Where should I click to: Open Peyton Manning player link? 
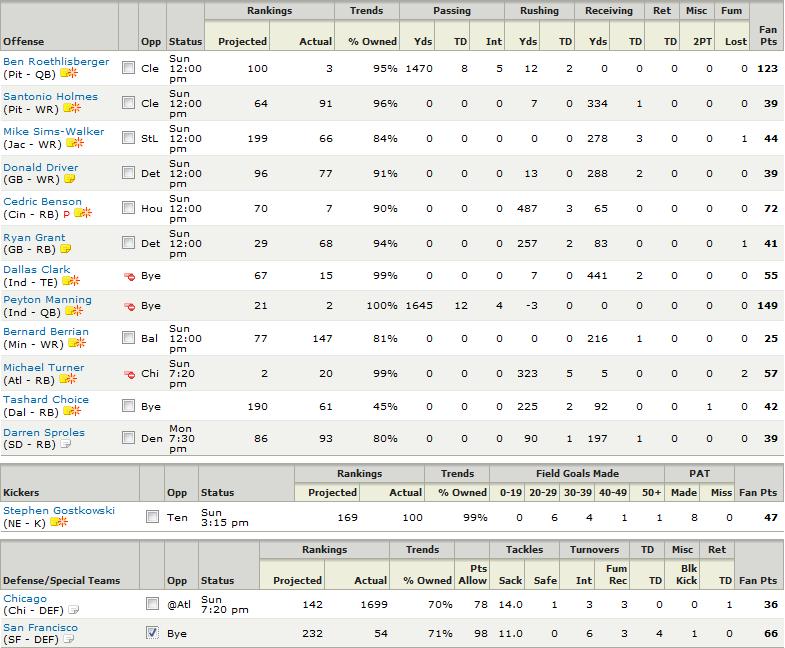coord(48,300)
